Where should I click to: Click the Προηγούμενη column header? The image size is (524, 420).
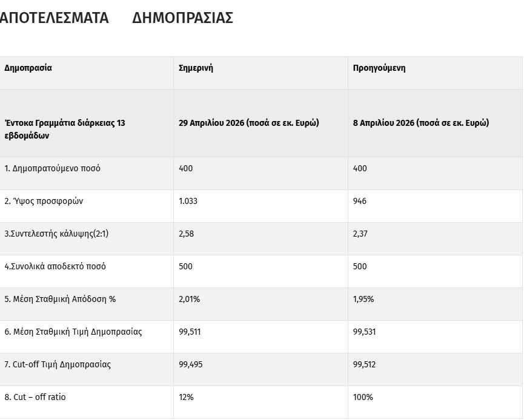coord(379,68)
